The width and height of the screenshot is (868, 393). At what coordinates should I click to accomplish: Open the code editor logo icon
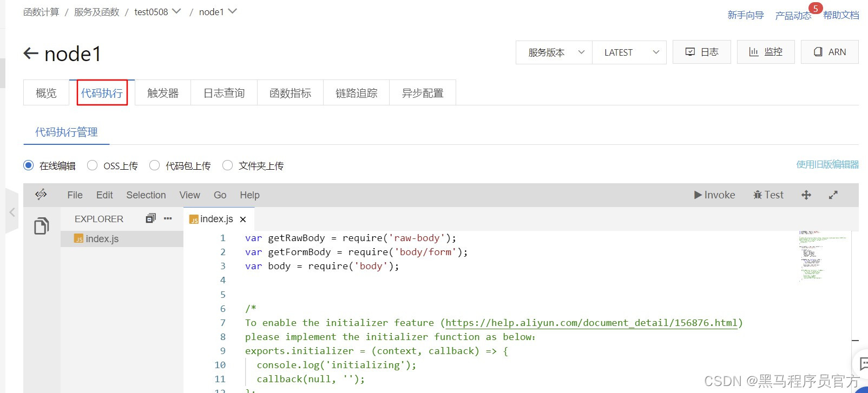point(41,195)
